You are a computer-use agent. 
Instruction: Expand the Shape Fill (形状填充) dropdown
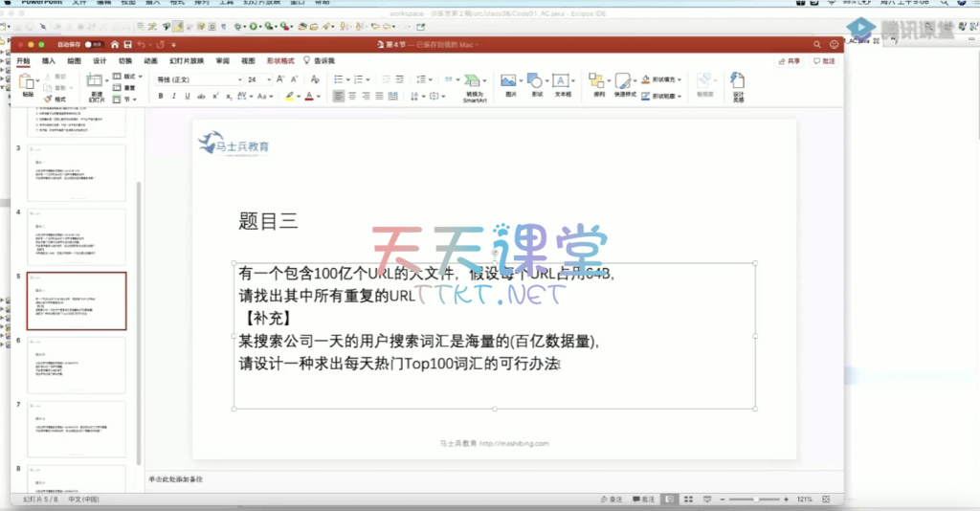[679, 78]
